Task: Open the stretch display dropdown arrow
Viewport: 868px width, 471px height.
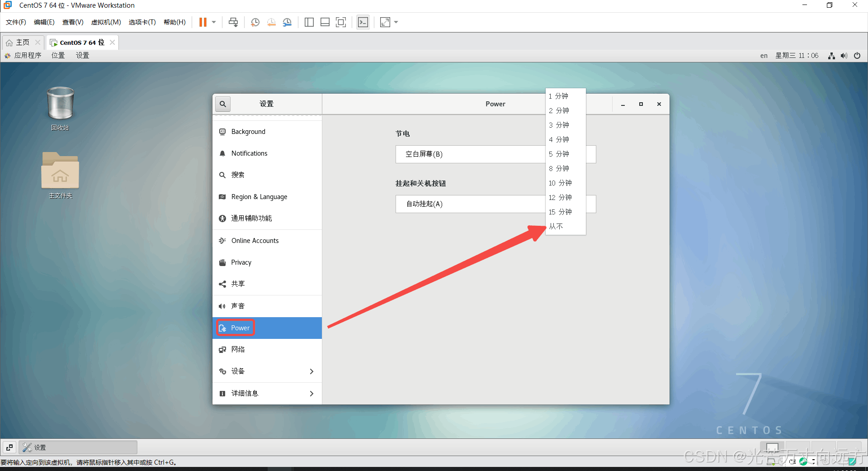Action: [x=396, y=22]
